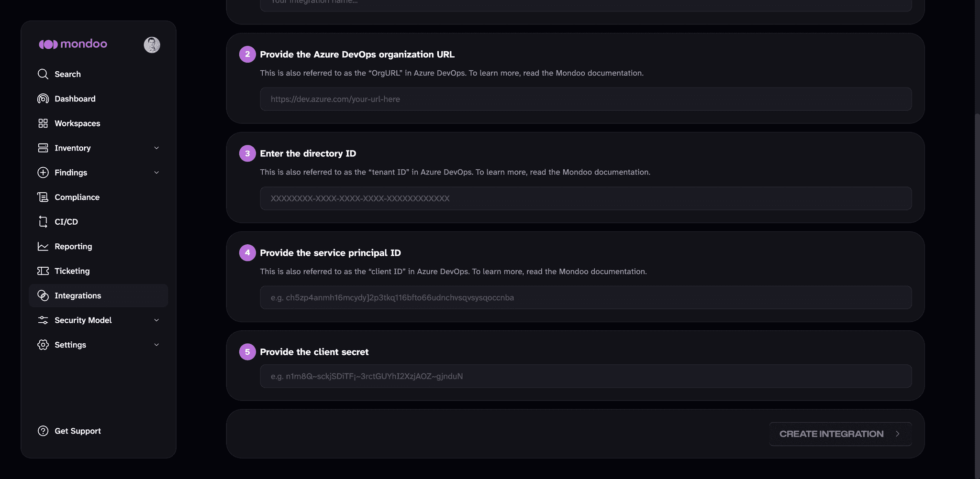Click the Compliance checklist icon
Image resolution: width=980 pixels, height=479 pixels.
tap(43, 197)
